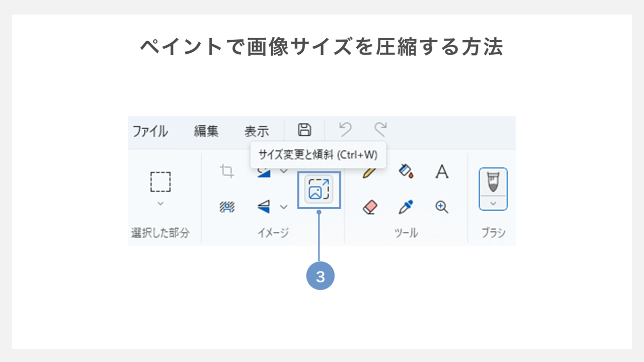The width and height of the screenshot is (644, 362).
Task: Click the flip image icon
Action: pos(265,207)
